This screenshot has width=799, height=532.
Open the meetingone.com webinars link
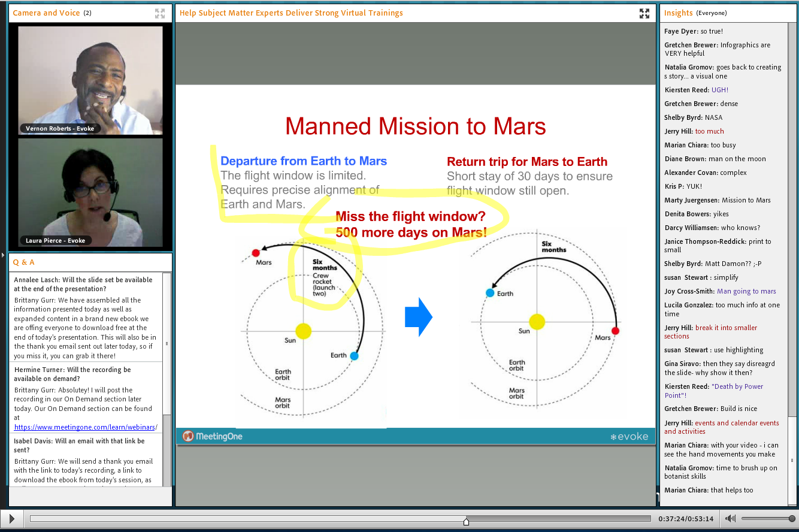coord(85,427)
